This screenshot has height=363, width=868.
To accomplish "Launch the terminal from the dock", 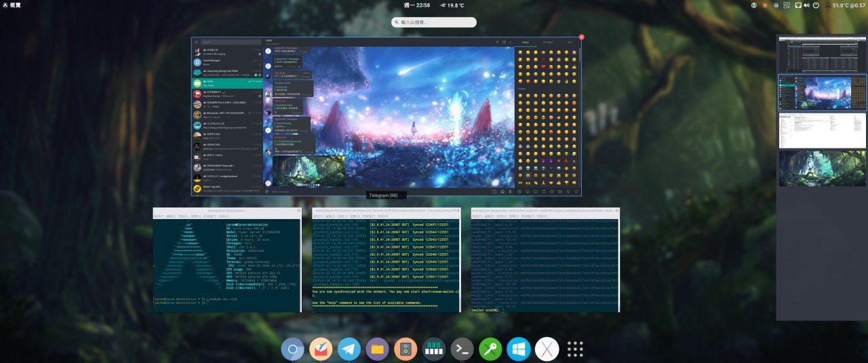I will (x=462, y=349).
